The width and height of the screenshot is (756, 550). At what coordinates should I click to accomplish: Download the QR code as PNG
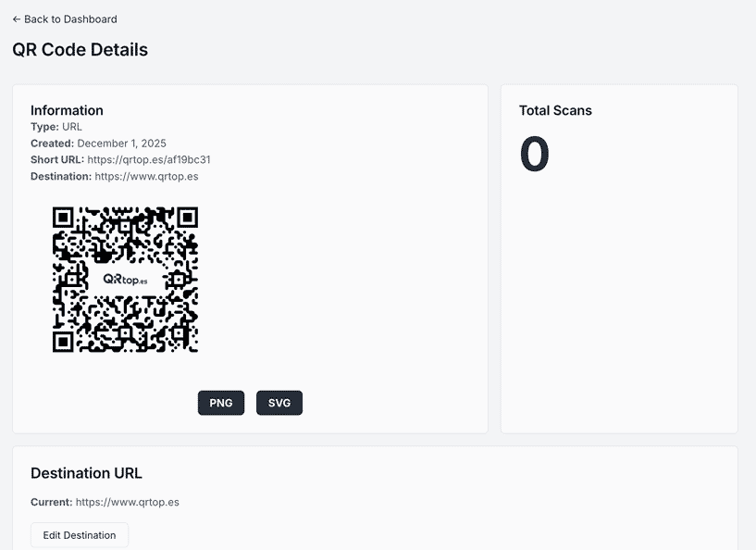(x=221, y=404)
